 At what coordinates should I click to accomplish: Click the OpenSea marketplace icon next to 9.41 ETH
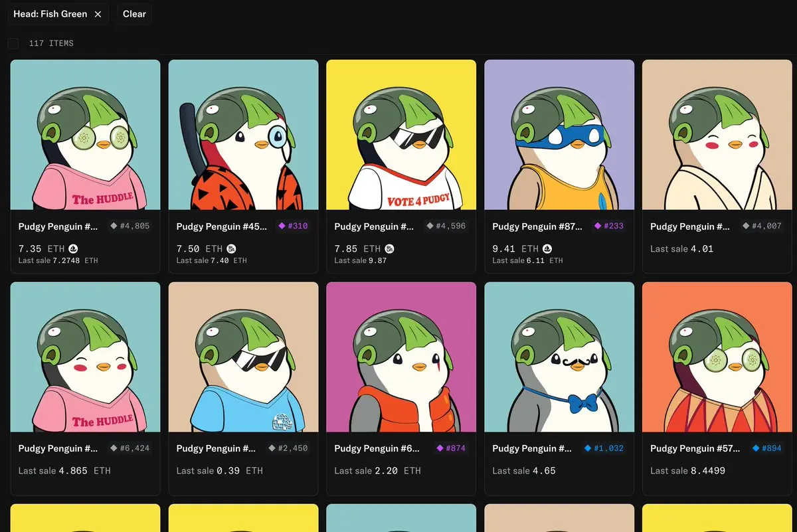pos(548,248)
